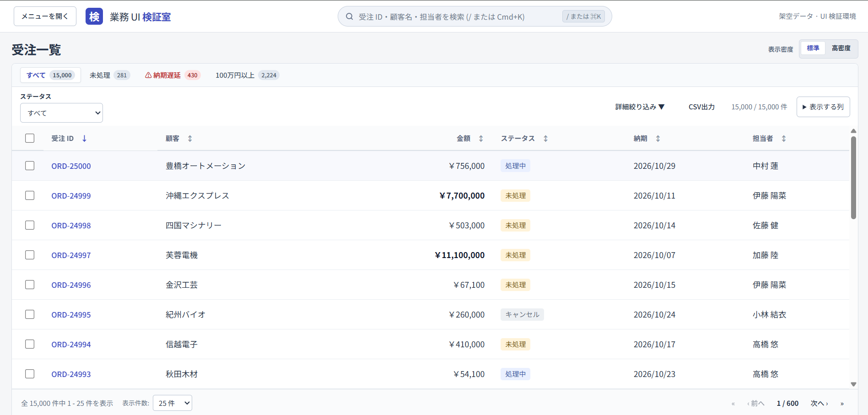868x415 pixels.
Task: Click the scrollbar down arrow
Action: 853,384
